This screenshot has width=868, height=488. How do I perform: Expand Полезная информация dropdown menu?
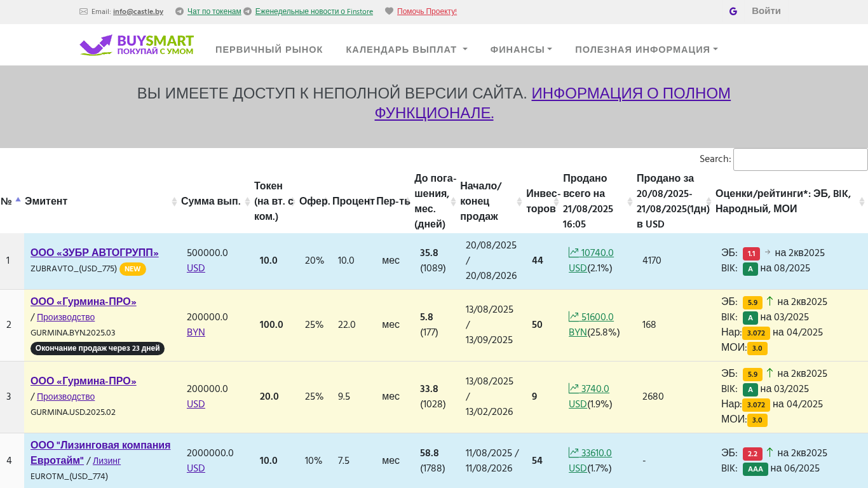click(646, 50)
